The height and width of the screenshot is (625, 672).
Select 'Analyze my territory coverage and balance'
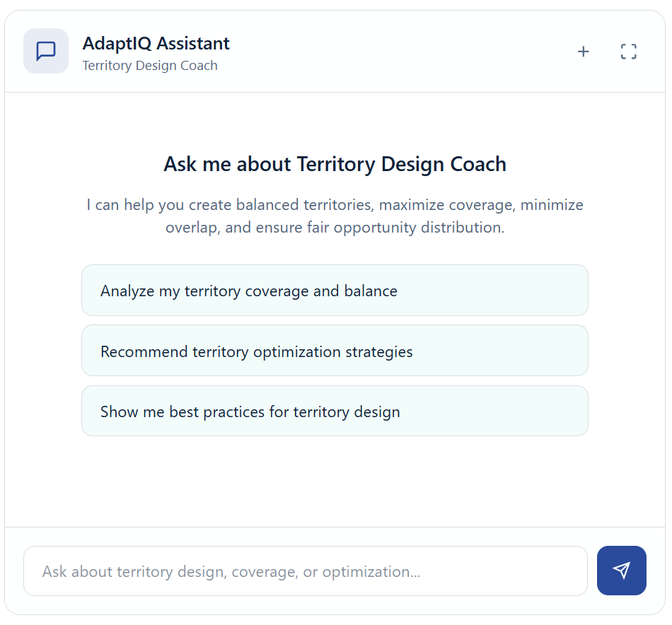[335, 290]
